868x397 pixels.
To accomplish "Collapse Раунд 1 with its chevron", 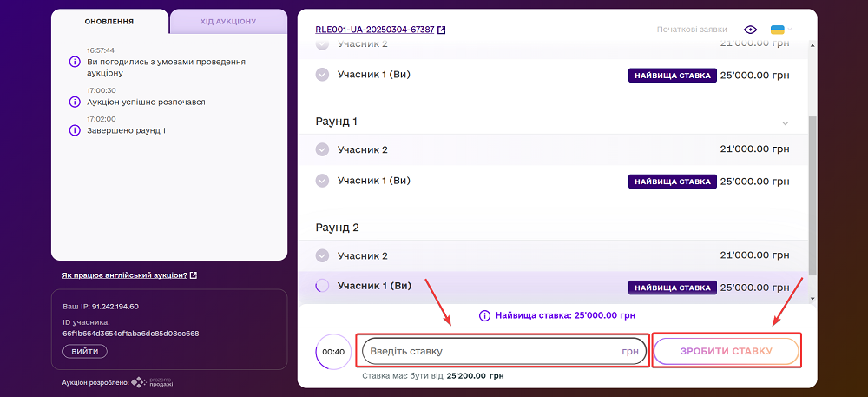I will (x=786, y=122).
